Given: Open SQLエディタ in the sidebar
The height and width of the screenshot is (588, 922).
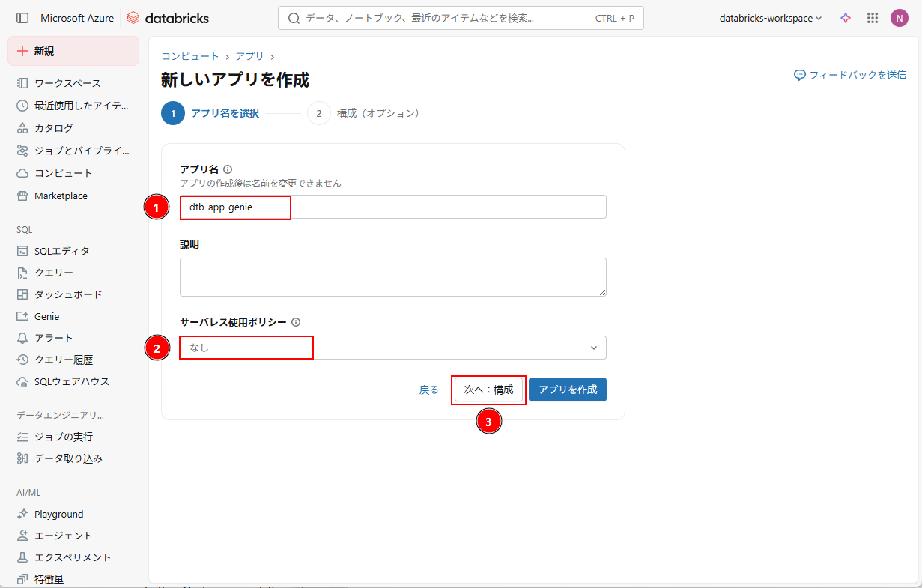Looking at the screenshot, I should (61, 251).
